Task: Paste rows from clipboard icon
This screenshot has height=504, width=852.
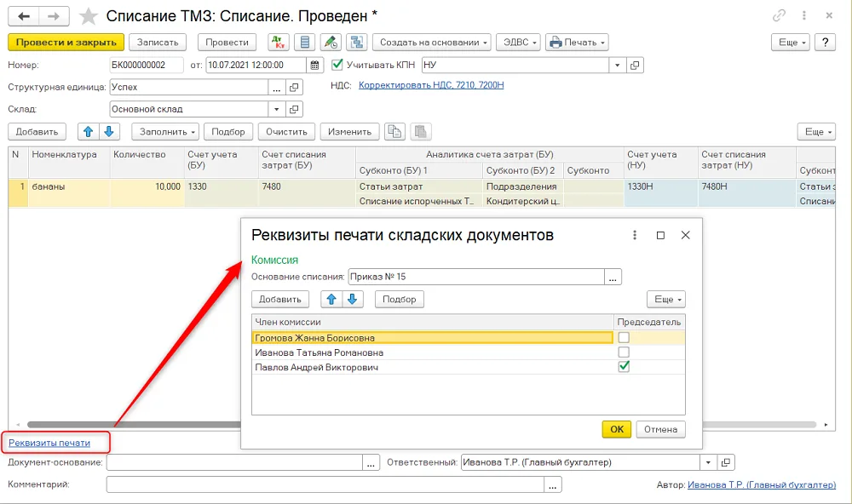Action: tap(421, 131)
